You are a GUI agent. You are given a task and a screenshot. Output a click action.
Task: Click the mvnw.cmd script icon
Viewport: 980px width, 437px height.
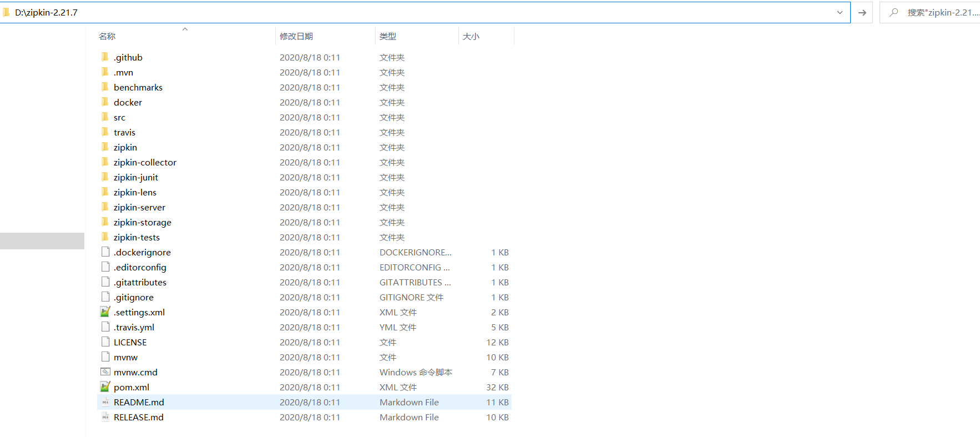pos(105,371)
